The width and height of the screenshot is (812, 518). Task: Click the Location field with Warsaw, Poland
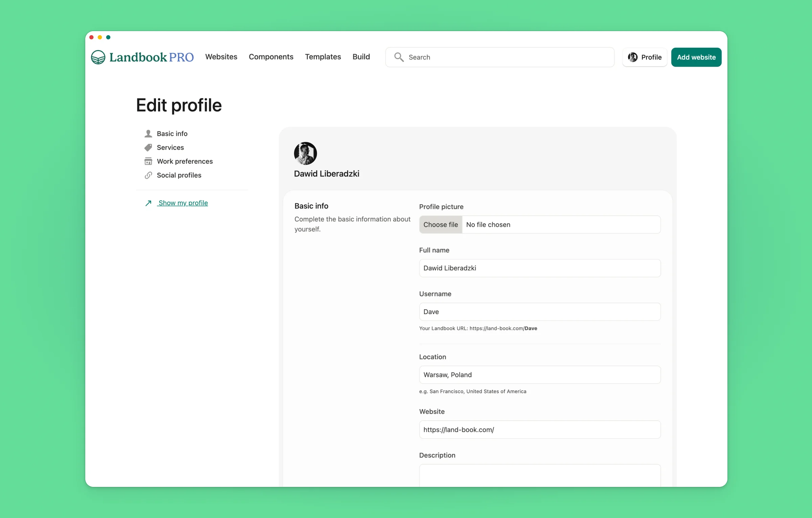point(540,375)
